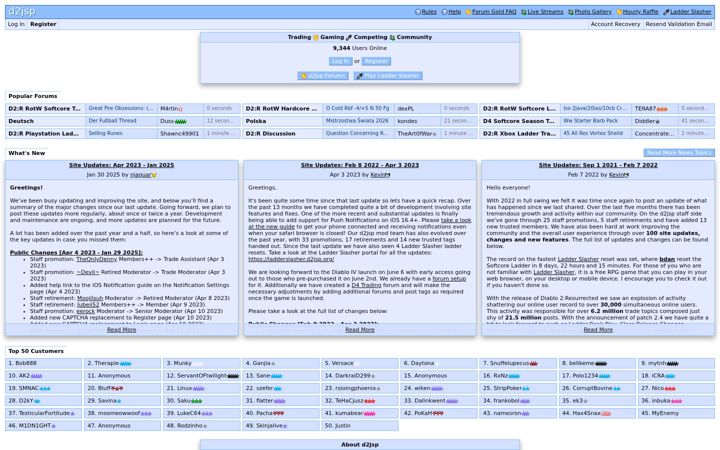Screen dimensions: 720x450
Task: Click the sword icon before Ladder Slasher
Action: (666, 12)
